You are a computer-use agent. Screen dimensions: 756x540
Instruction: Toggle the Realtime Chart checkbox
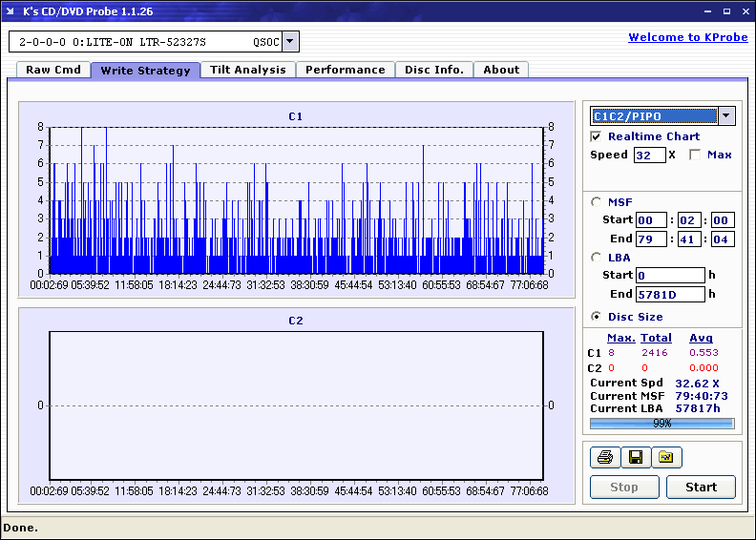click(x=597, y=136)
